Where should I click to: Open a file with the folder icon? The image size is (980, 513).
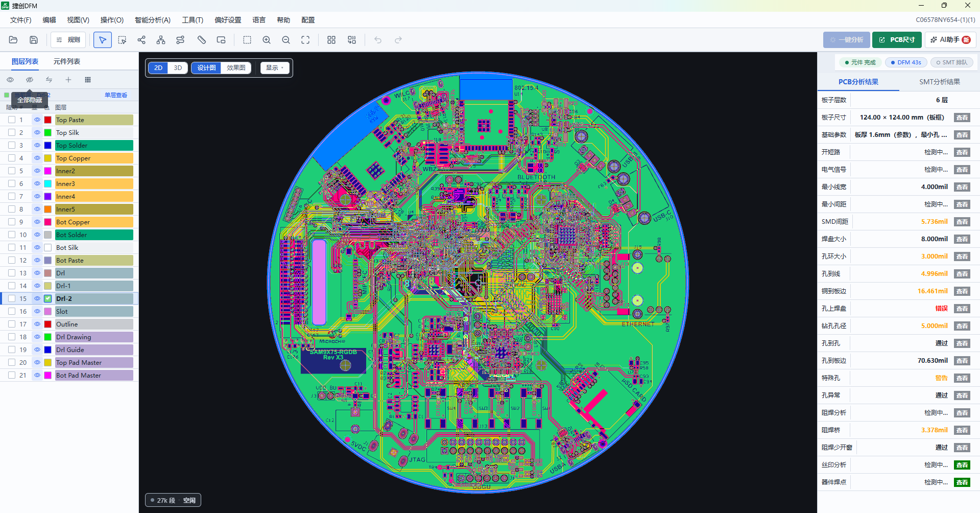13,40
